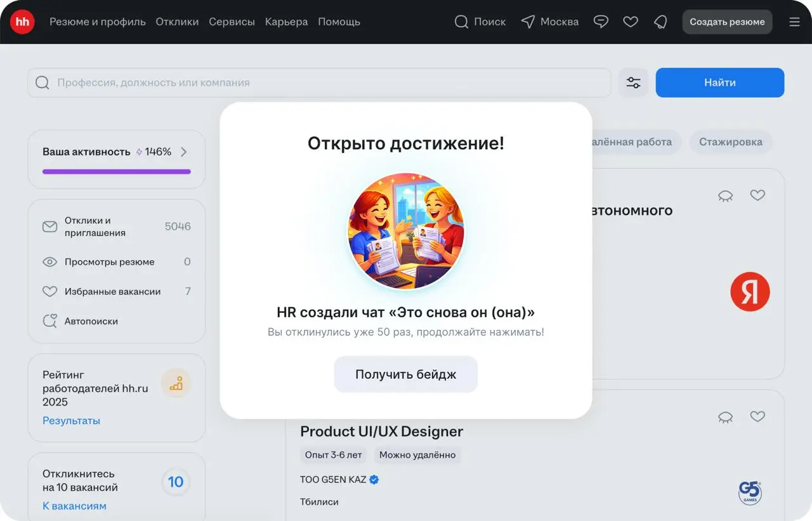The image size is (812, 521).
Task: Click the hh logo in header
Action: [22, 22]
